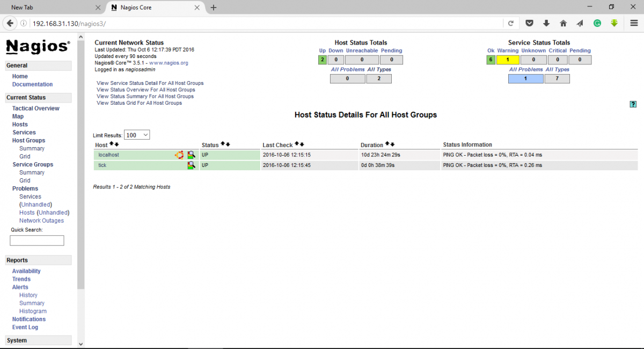Image resolution: width=644 pixels, height=349 pixels.
Task: Click service All Types count 7
Action: point(557,79)
